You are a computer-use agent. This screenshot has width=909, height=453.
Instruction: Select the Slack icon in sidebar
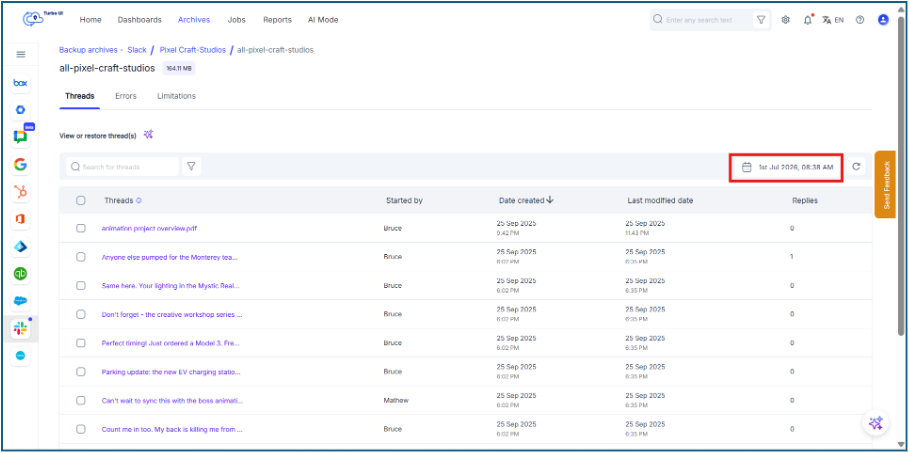coord(20,329)
